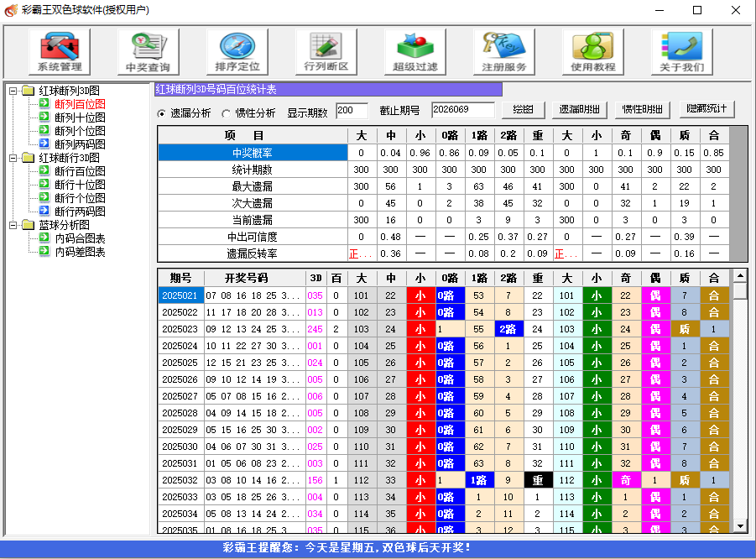The image size is (756, 559).
Task: Click the blue 2路 cell in row 2025023
Action: coord(508,329)
